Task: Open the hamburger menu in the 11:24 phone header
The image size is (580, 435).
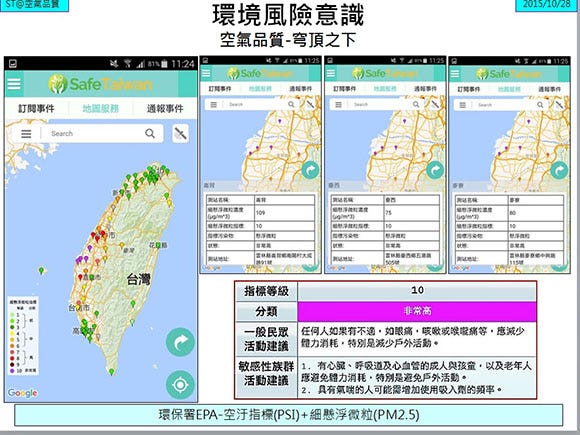Action: tap(14, 84)
